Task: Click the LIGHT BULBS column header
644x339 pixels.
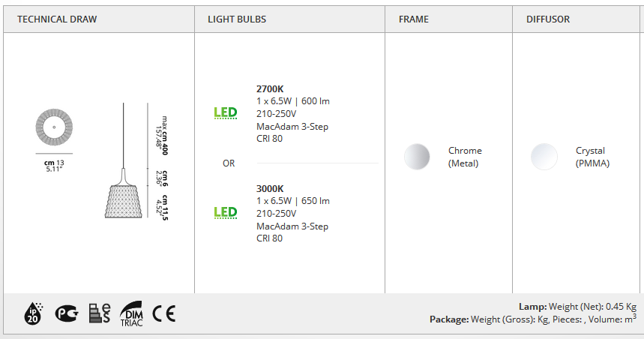Action: (237, 19)
